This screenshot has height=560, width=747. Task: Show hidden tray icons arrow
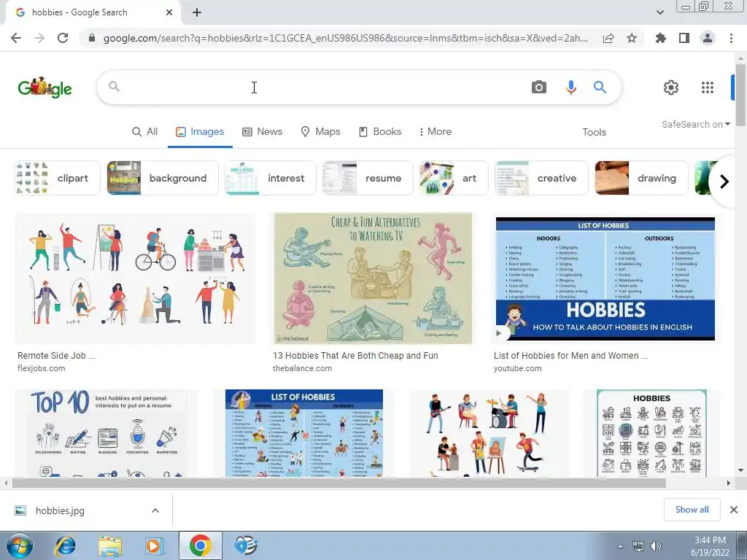(620, 547)
